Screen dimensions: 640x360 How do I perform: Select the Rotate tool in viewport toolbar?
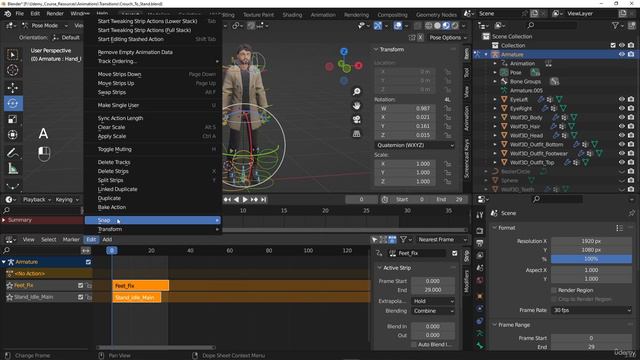13,103
